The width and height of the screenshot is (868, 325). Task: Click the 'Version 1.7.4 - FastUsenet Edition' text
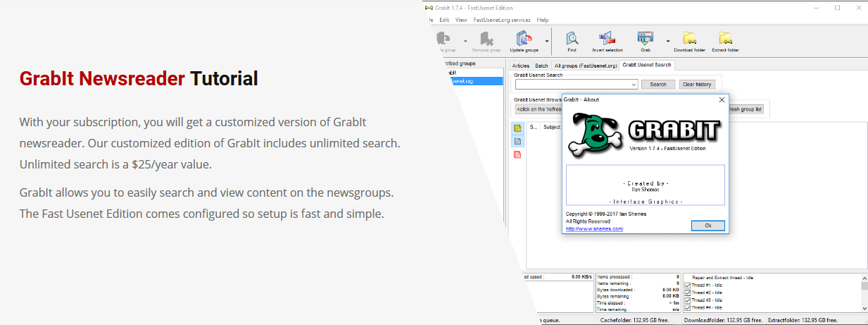pos(667,149)
